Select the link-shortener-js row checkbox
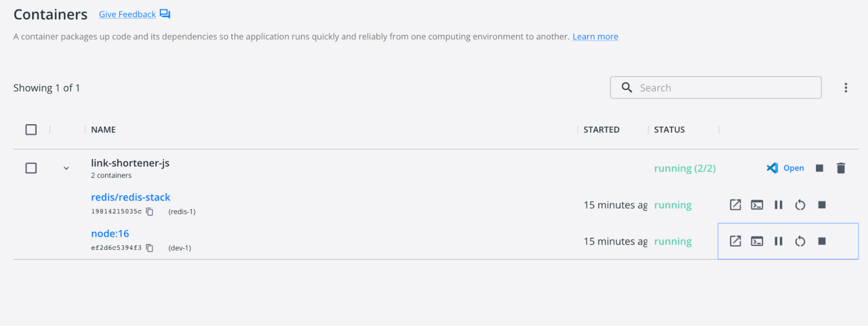Screen dimensions: 868x326 click(x=31, y=168)
